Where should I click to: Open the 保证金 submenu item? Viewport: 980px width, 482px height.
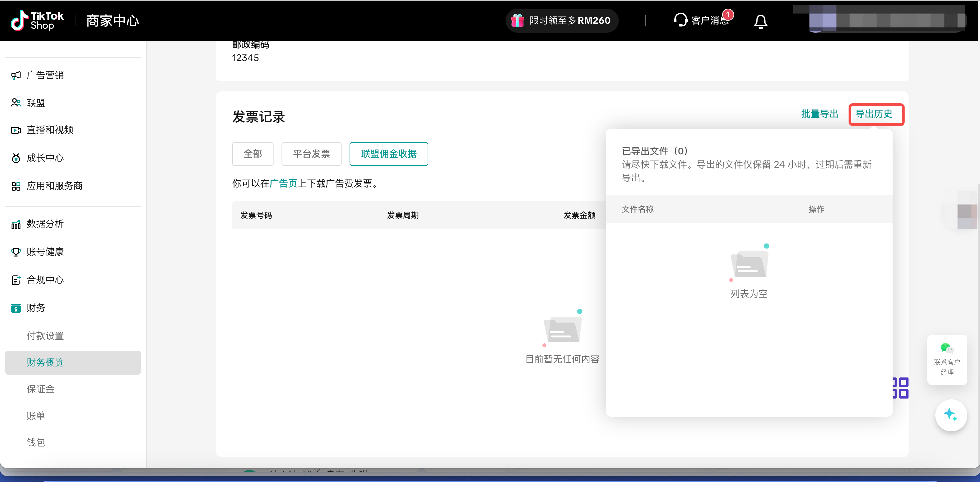[40, 389]
